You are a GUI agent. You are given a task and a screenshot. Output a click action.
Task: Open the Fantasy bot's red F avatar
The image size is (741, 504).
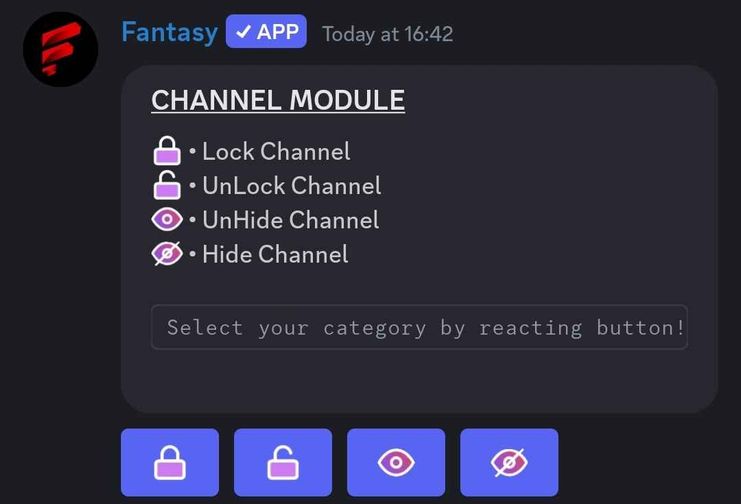[x=60, y=49]
